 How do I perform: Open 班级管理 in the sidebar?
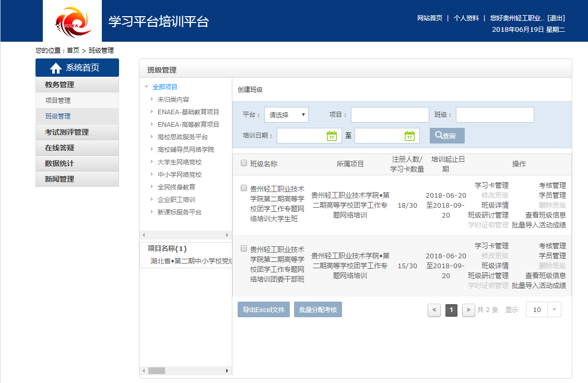coord(77,116)
